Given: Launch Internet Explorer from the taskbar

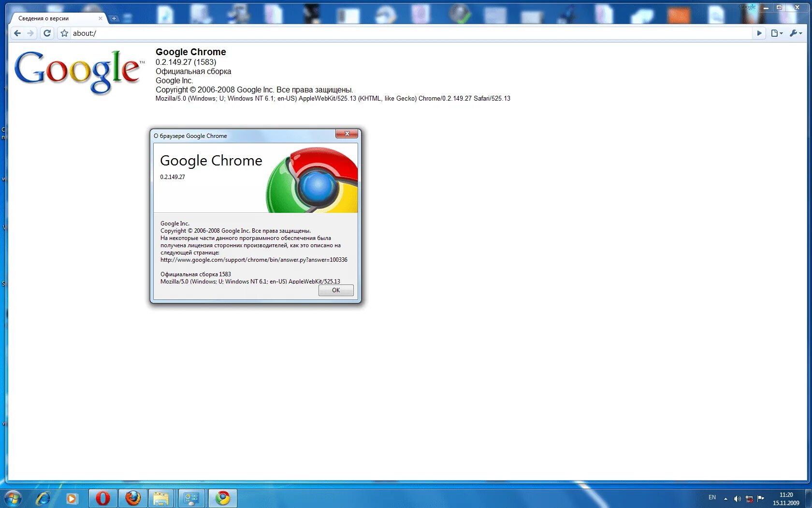Looking at the screenshot, I should click(x=43, y=498).
